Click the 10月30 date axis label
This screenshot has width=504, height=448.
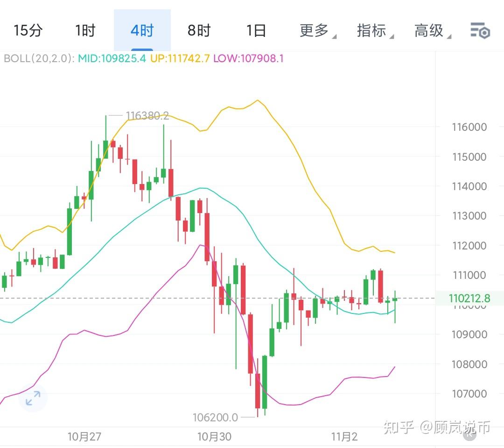(215, 437)
